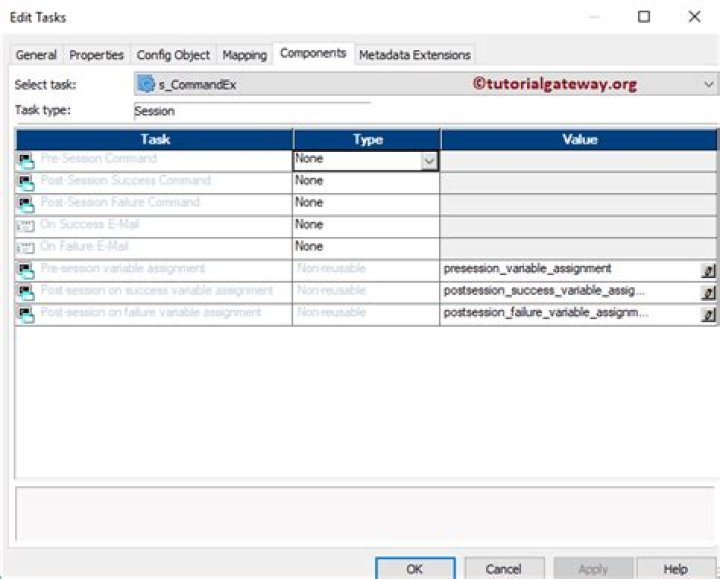Click the Help button
This screenshot has width=720, height=579.
(x=675, y=568)
